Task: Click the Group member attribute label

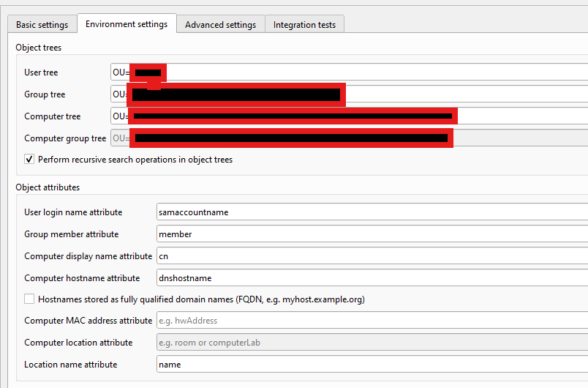Action: (71, 234)
